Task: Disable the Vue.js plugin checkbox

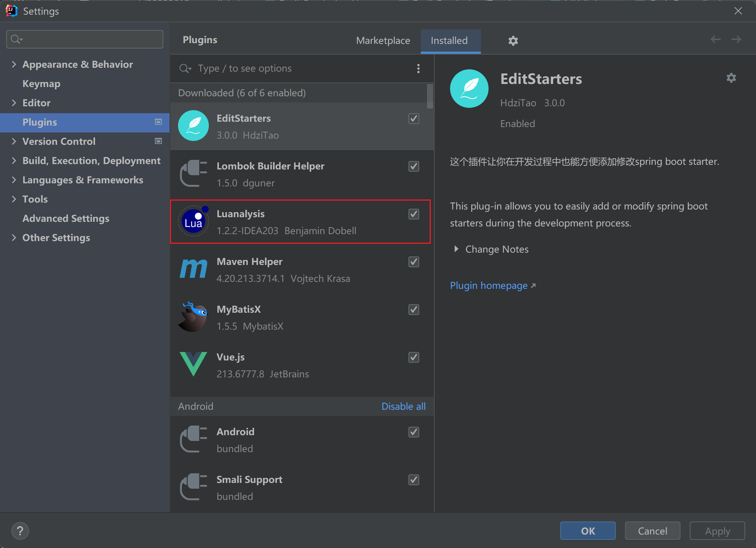Action: [x=414, y=357]
